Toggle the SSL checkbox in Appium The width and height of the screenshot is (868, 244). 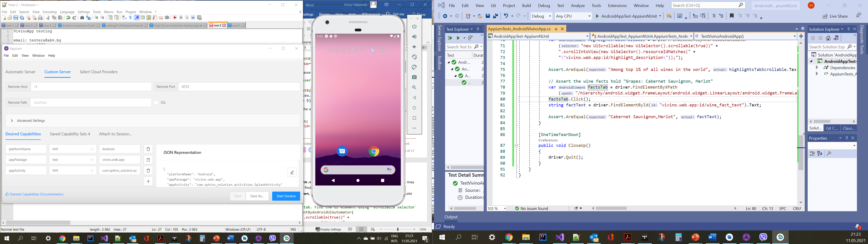pos(156,102)
